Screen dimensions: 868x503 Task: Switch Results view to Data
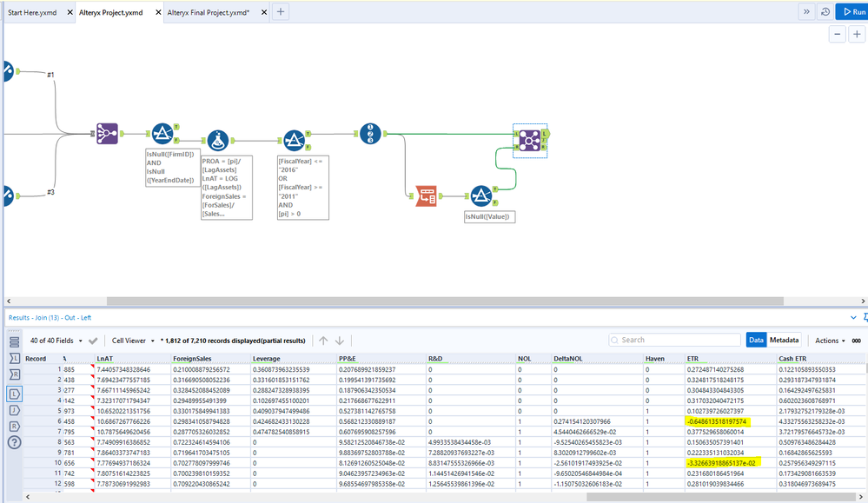coord(756,340)
